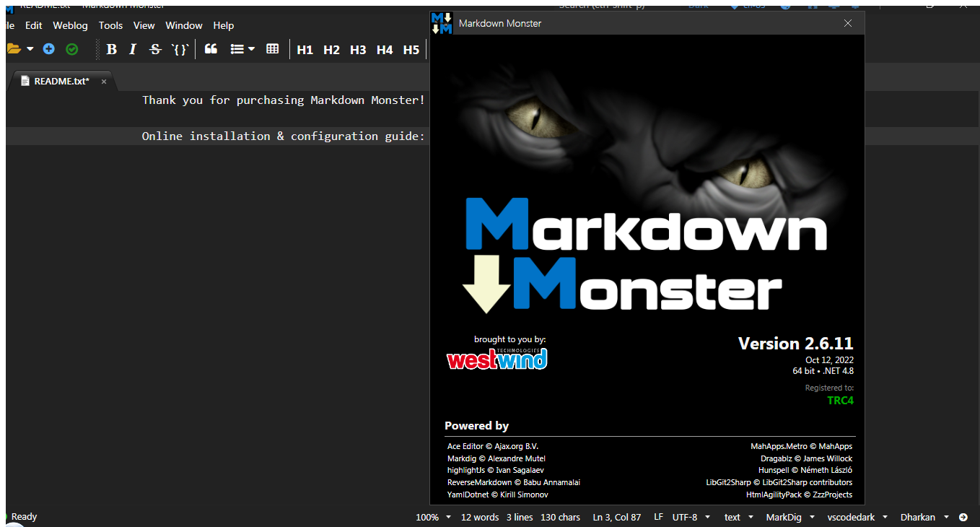The image size is (980, 527).
Task: Click the green Save checkmark icon
Action: [x=71, y=49]
